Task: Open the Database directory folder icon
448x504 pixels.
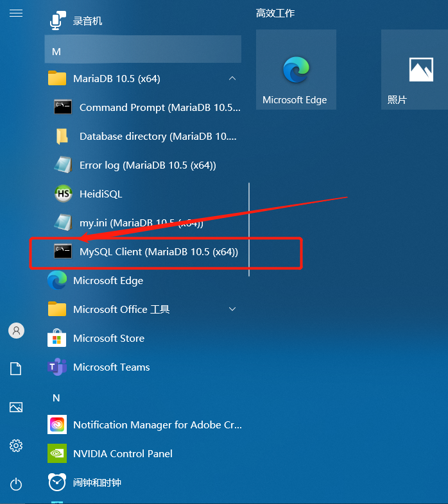Action: coord(62,137)
